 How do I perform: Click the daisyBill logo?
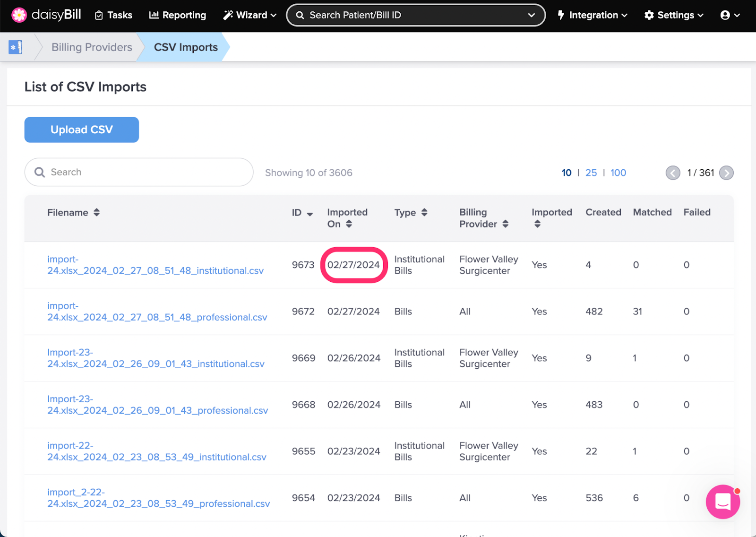(x=46, y=15)
